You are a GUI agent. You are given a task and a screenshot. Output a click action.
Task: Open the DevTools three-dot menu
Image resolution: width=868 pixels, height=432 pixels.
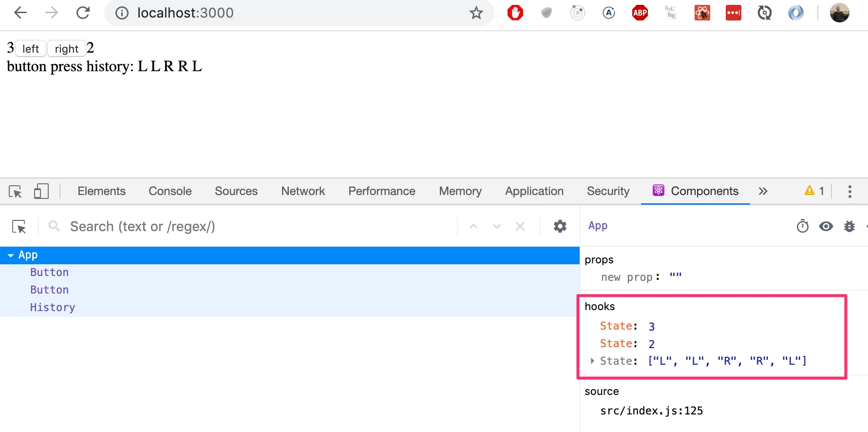pyautogui.click(x=850, y=191)
